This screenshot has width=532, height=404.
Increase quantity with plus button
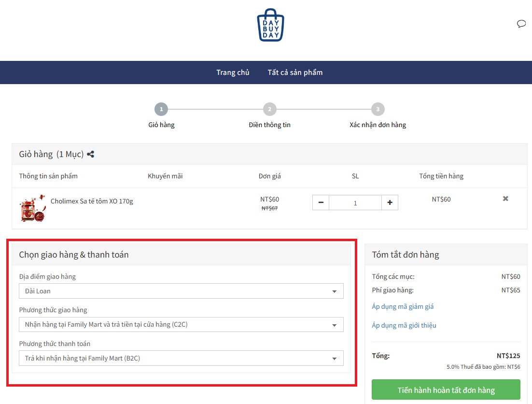[x=390, y=203]
